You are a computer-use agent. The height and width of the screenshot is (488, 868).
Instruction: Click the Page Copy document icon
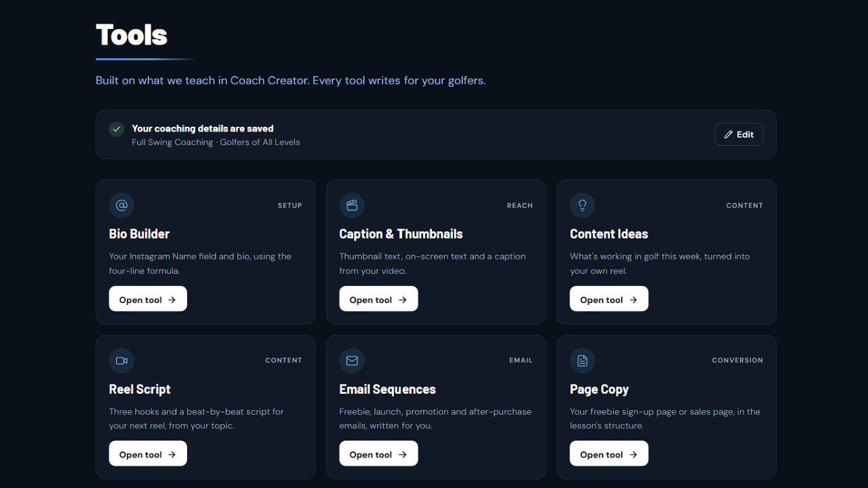tap(583, 361)
